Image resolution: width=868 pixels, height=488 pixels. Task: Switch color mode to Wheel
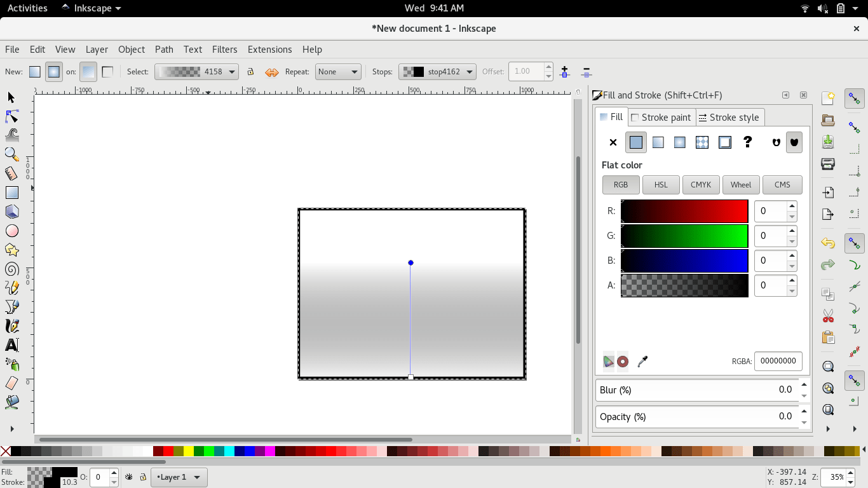click(741, 184)
